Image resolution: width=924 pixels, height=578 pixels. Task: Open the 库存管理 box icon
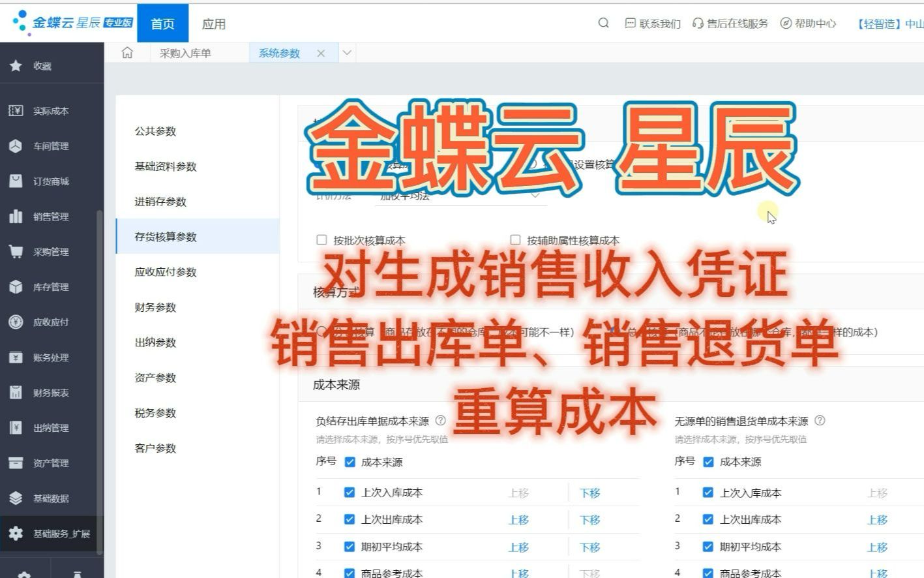[x=16, y=287]
